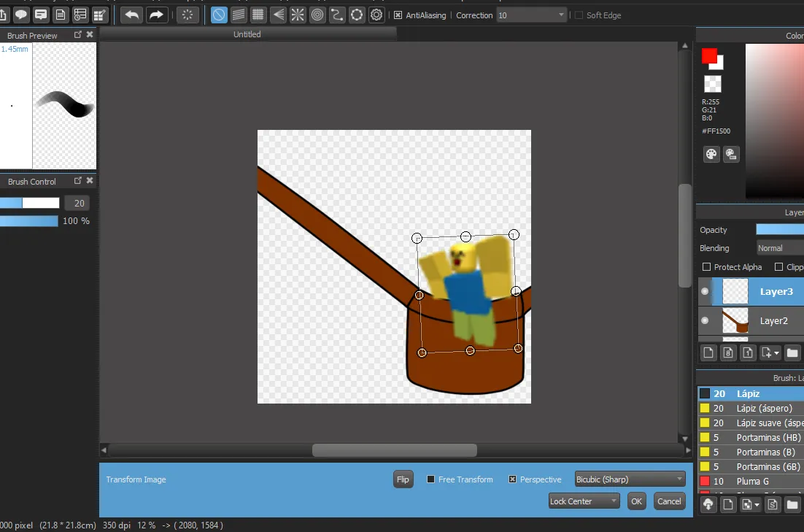Toggle the AntiAliasing checkbox
The image size is (804, 532).
[x=398, y=15]
